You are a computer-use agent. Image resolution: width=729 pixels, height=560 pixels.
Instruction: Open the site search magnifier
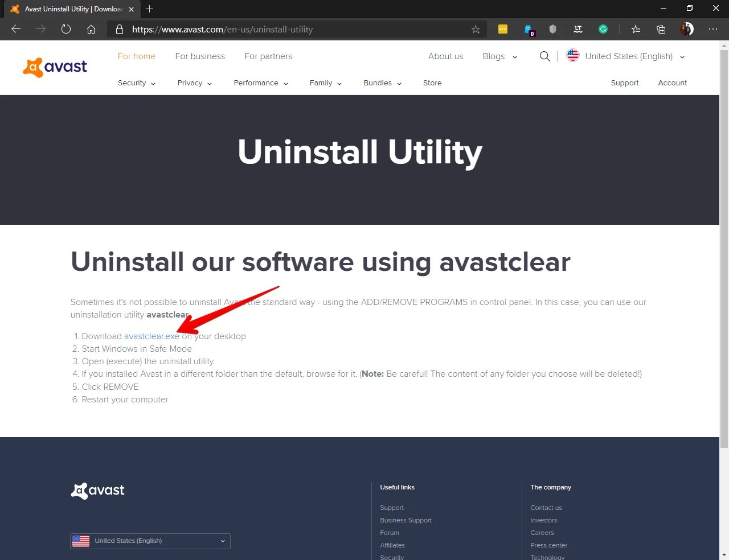(x=545, y=56)
